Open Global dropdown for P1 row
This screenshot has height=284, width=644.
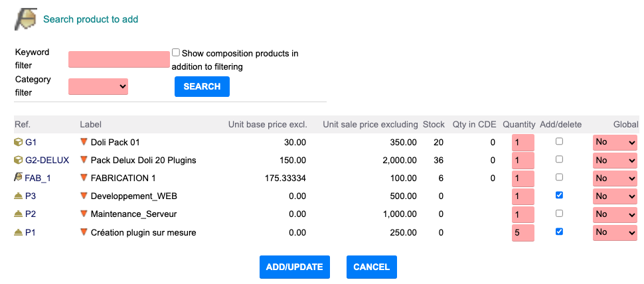pos(615,232)
